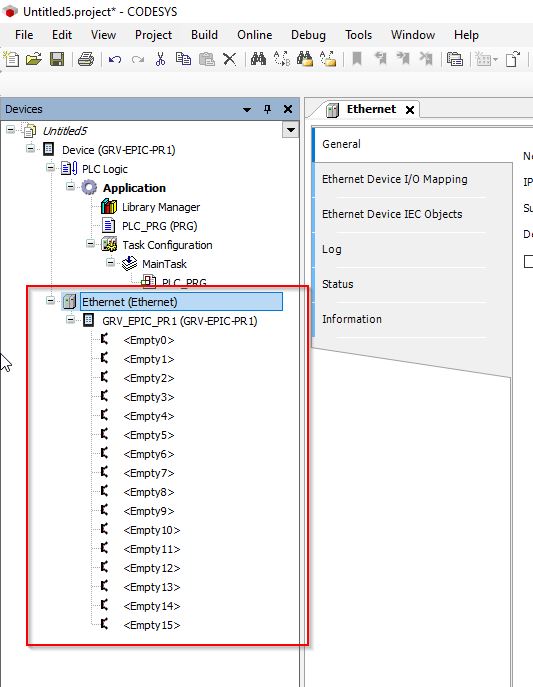The width and height of the screenshot is (533, 687).
Task: Open the Build menu
Action: tap(204, 35)
